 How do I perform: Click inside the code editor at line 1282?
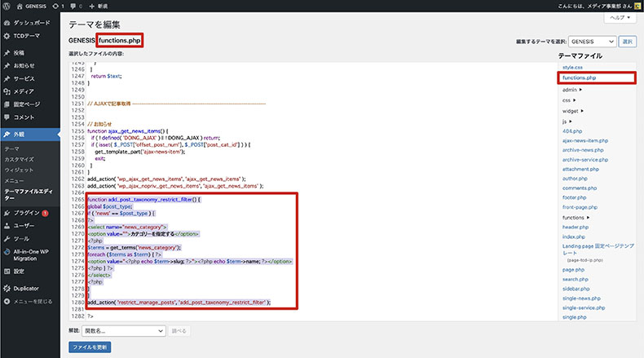pos(90,316)
